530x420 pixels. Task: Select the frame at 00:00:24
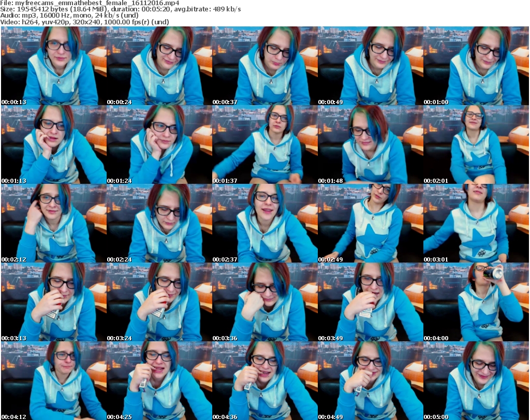coord(159,66)
